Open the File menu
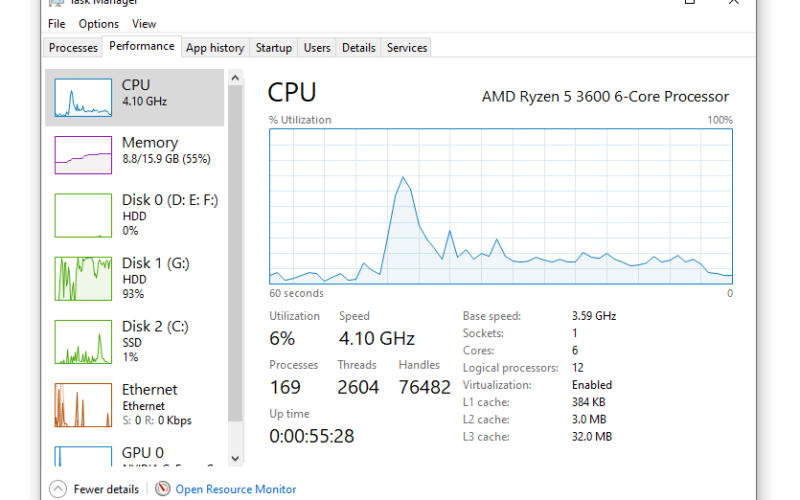This screenshot has height=500, width=800. pyautogui.click(x=57, y=24)
